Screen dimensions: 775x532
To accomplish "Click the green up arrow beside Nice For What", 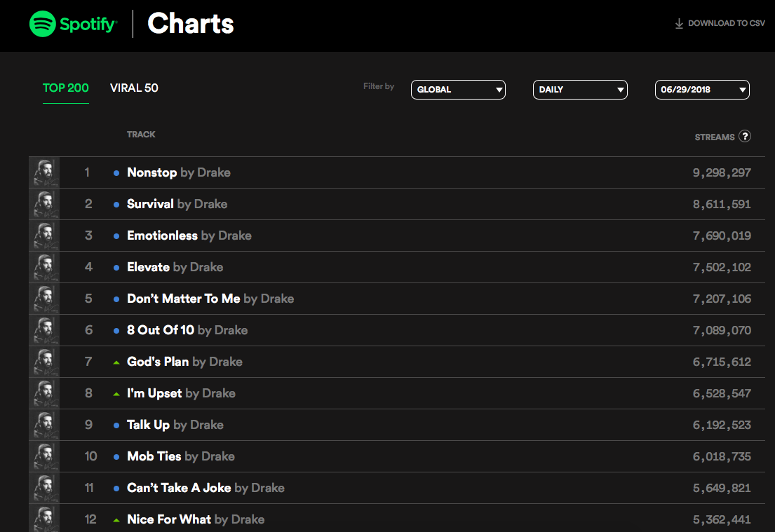I will (x=116, y=520).
